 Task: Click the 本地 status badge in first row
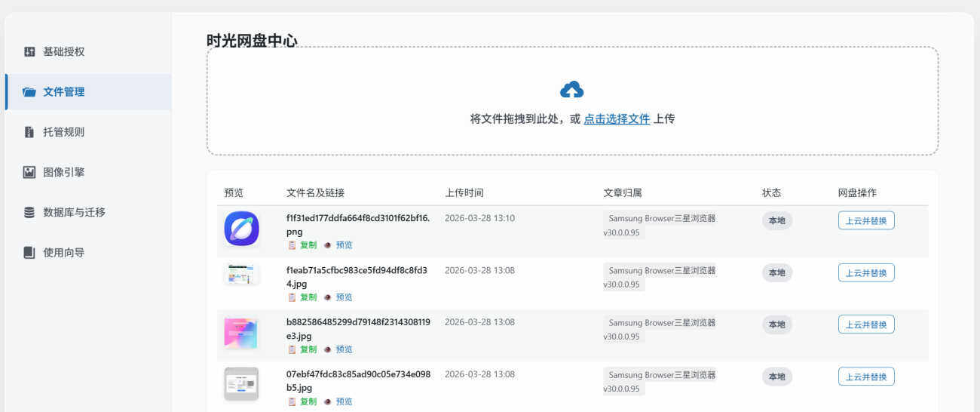coord(776,220)
